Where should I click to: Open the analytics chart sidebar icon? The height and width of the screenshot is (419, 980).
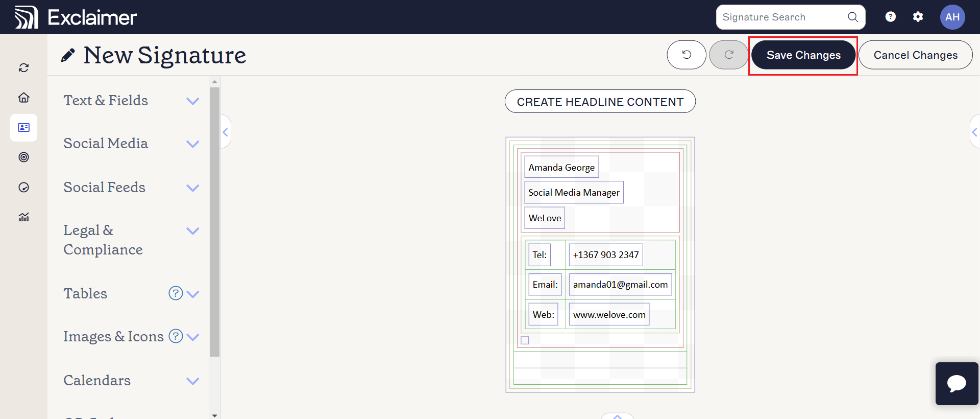pos(23,217)
